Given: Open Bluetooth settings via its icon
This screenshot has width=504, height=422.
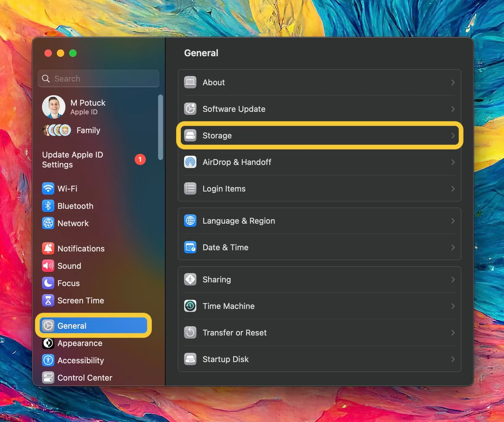Looking at the screenshot, I should click(x=48, y=206).
